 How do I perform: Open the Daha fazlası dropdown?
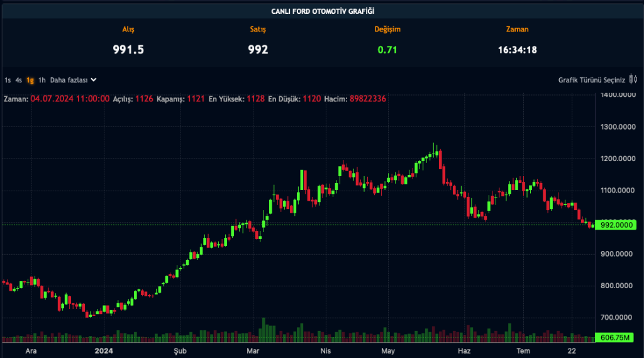pos(73,80)
